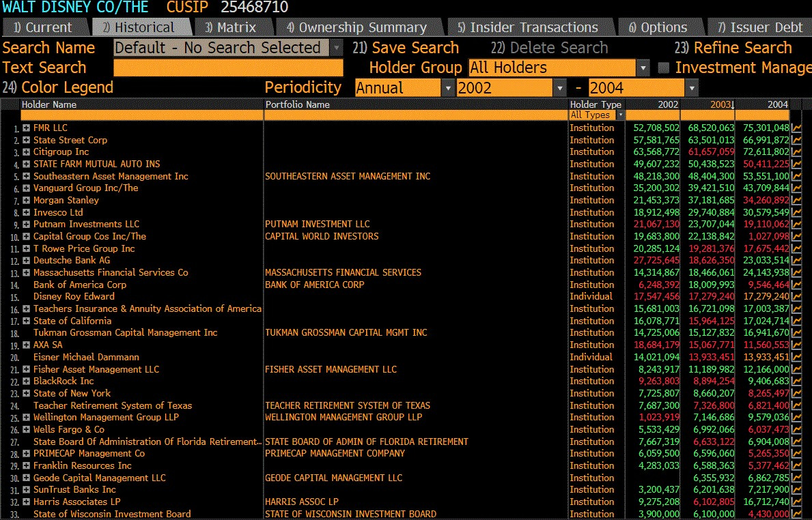Screen dimensions: 812x520
Task: Open chart icon for Massachusetts Financial Services row
Action: [796, 273]
